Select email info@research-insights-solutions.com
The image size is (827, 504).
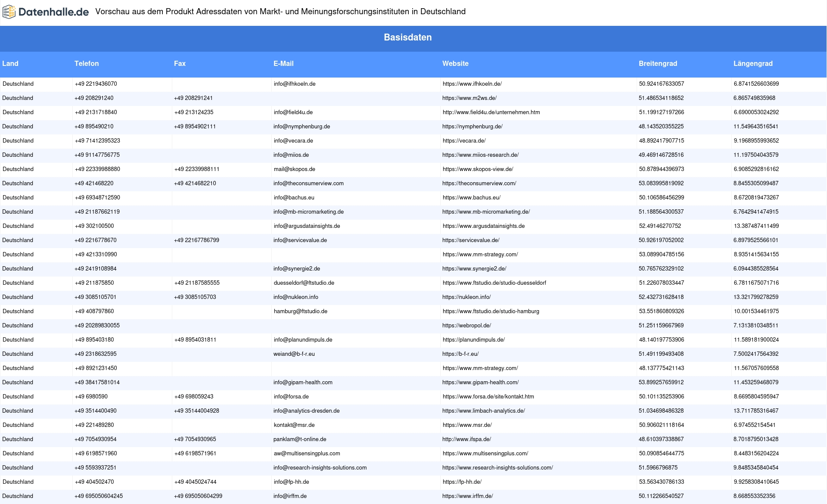[x=320, y=468]
